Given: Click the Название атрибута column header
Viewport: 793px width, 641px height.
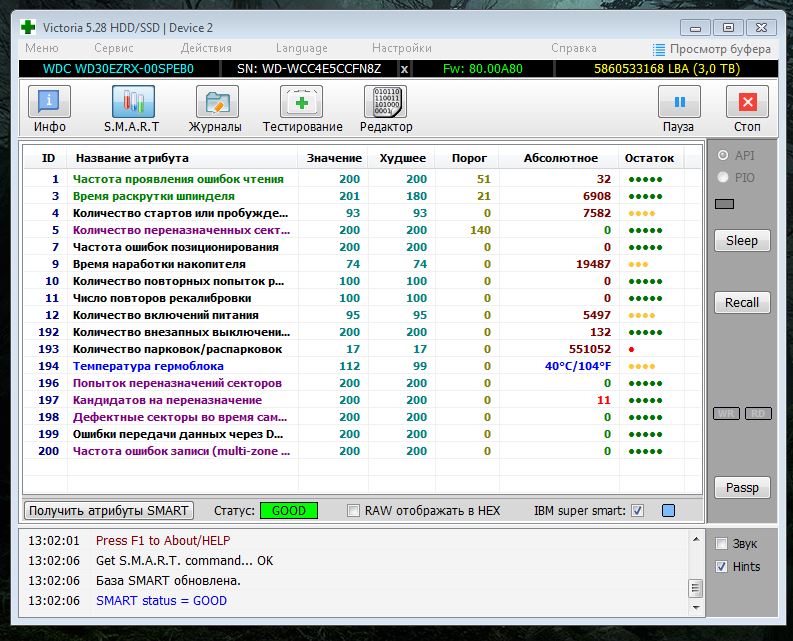Looking at the screenshot, I should 183,158.
